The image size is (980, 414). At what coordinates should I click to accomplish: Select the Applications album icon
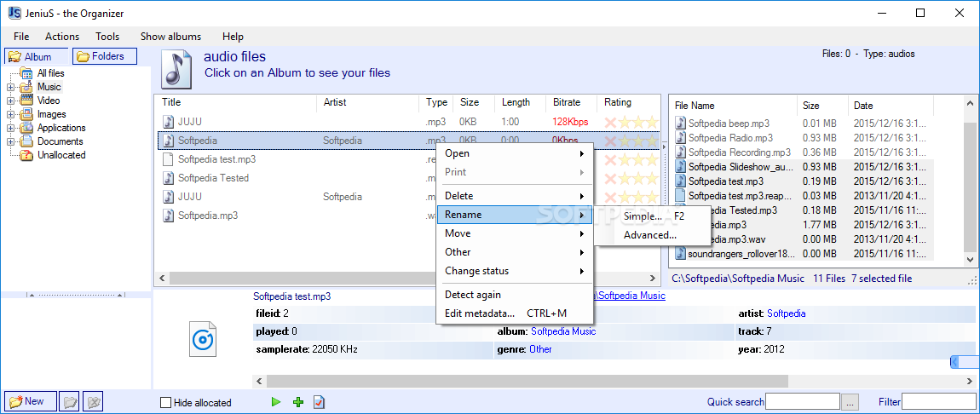26,128
